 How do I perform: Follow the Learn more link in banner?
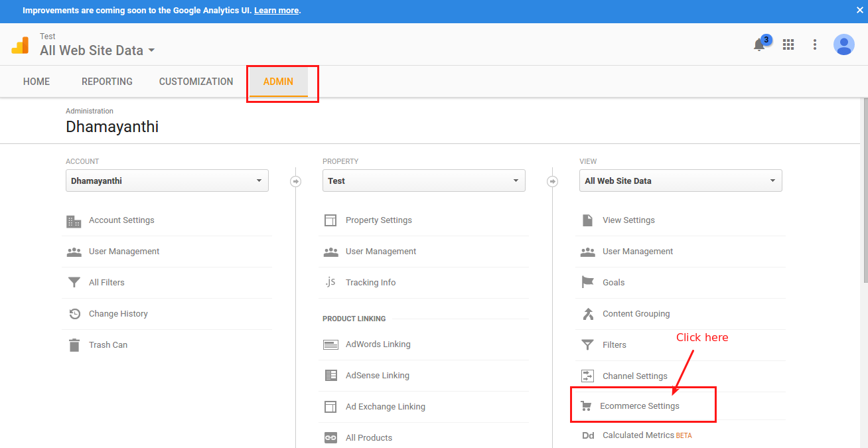(x=276, y=11)
